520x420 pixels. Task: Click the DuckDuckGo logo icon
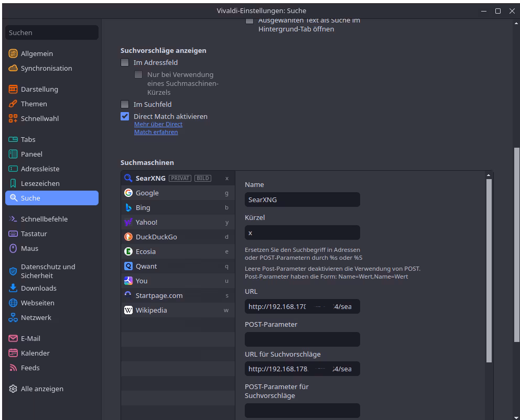pos(128,237)
